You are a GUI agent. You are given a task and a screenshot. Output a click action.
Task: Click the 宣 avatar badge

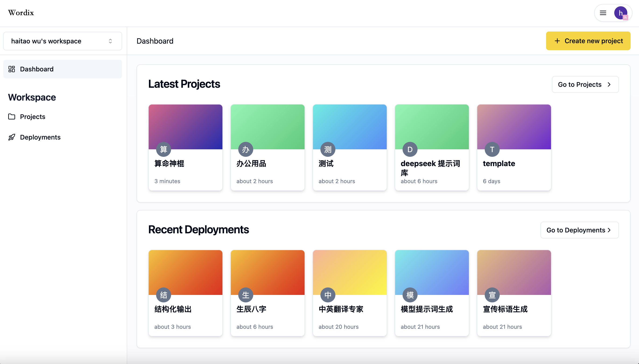[x=492, y=295]
